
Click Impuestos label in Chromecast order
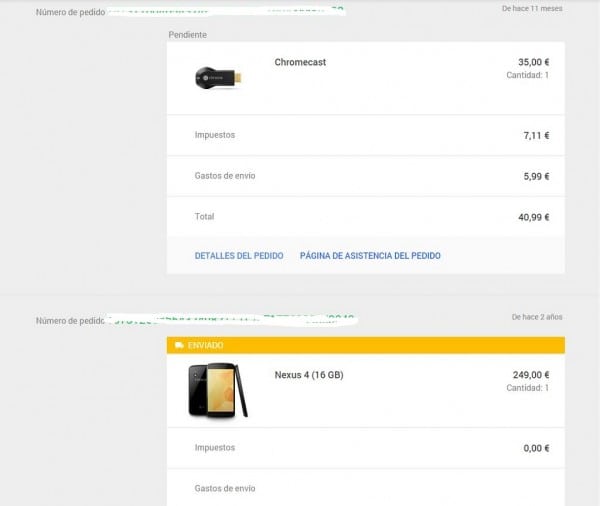click(215, 135)
